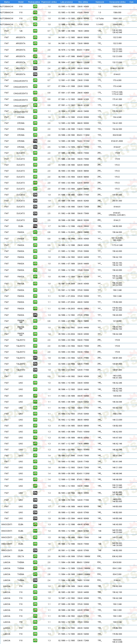
Task: Select power value 122kW / 166KM
Action: (83, 568)
